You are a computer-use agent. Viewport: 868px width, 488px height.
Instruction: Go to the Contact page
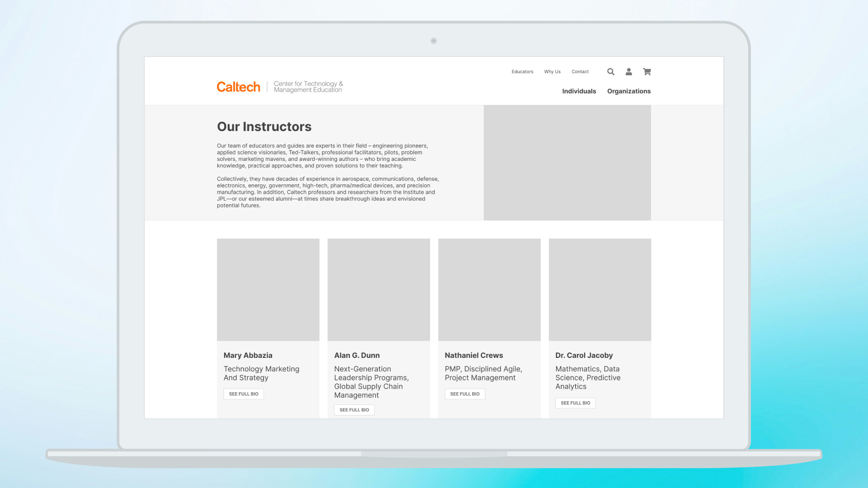coord(580,72)
